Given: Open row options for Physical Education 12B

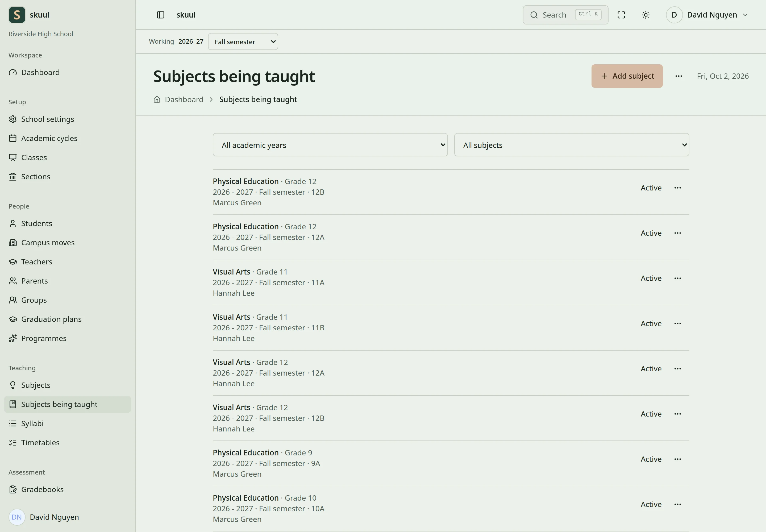Looking at the screenshot, I should (x=677, y=188).
